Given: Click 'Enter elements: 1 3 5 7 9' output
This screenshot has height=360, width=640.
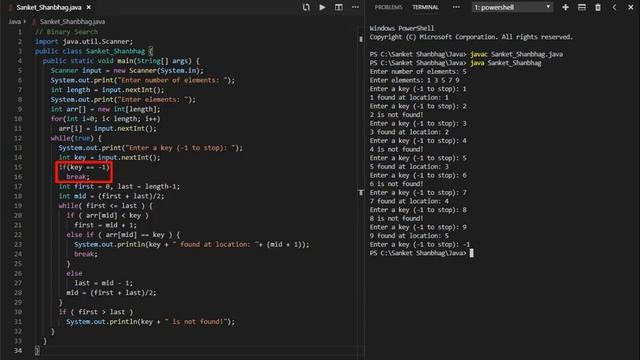Looking at the screenshot, I should click(x=414, y=80).
